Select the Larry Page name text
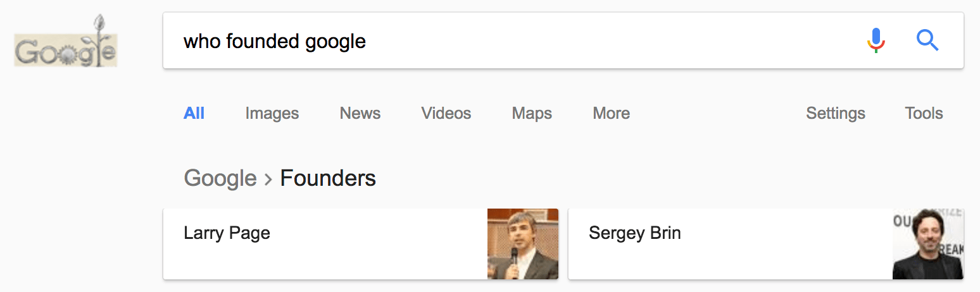Screen dimensions: 980x292 tap(227, 233)
